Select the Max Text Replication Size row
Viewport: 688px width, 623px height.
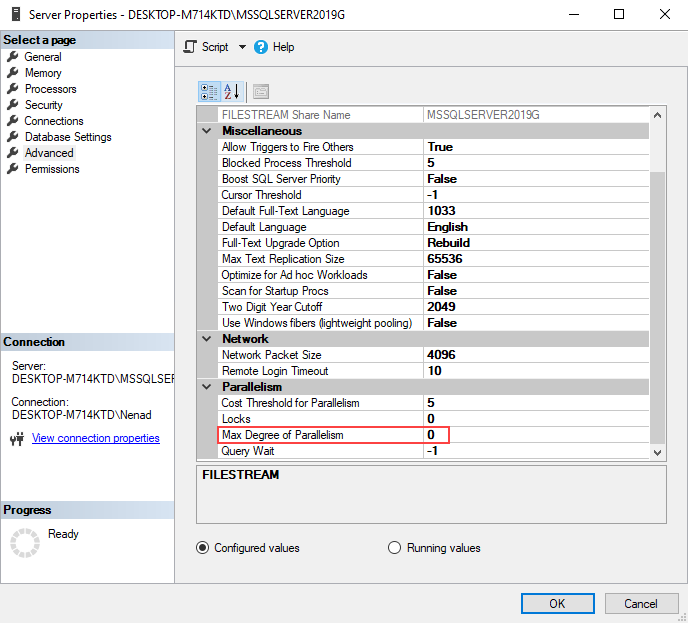(x=433, y=259)
